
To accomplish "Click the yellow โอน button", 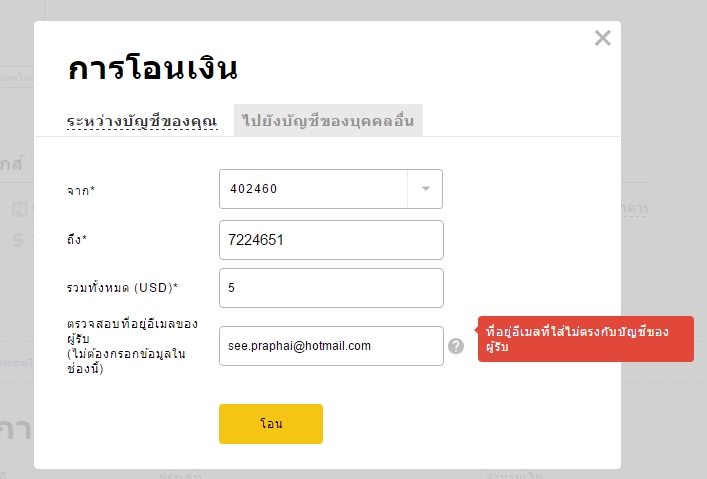I will [x=271, y=424].
